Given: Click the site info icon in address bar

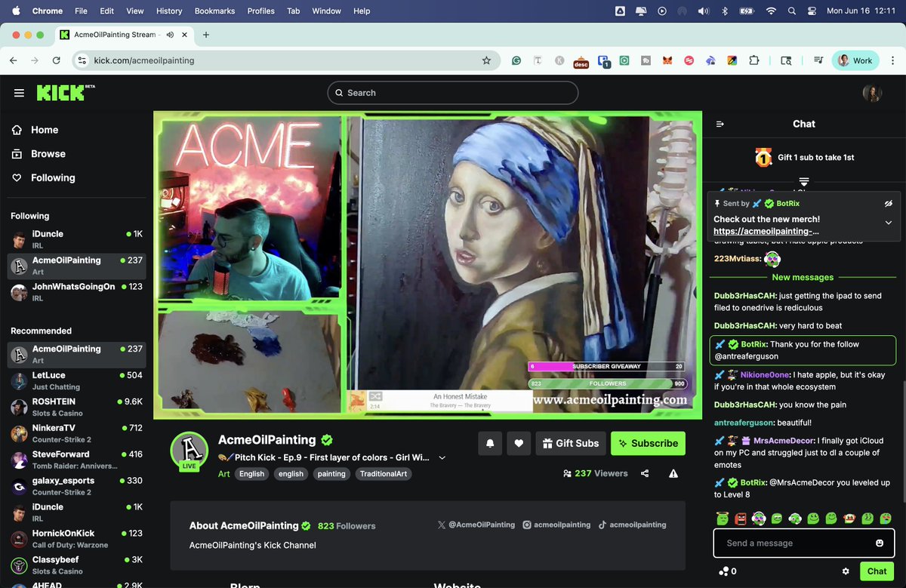Looking at the screenshot, I should [x=82, y=60].
